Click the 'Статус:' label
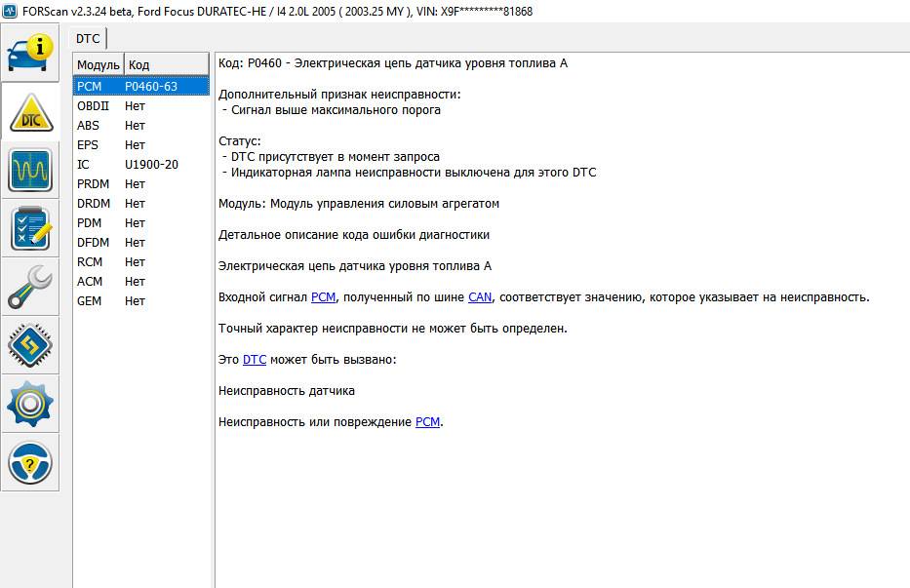Screen dimensions: 910x588 pos(240,141)
